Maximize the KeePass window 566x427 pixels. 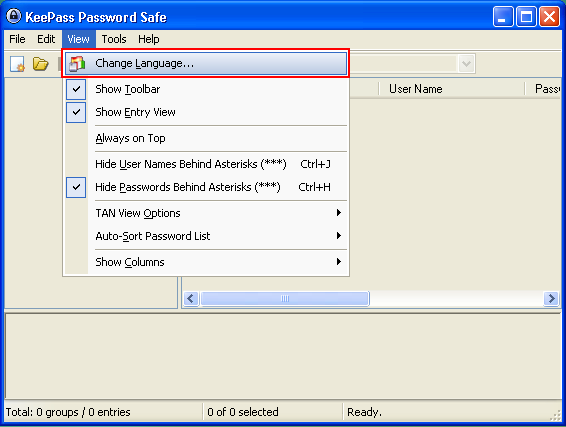pos(526,17)
